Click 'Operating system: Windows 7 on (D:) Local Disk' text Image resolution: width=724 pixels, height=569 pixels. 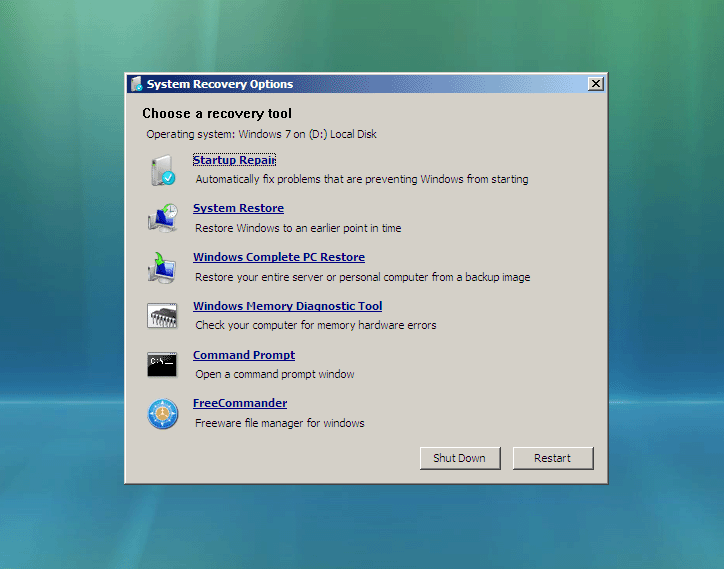(x=261, y=134)
